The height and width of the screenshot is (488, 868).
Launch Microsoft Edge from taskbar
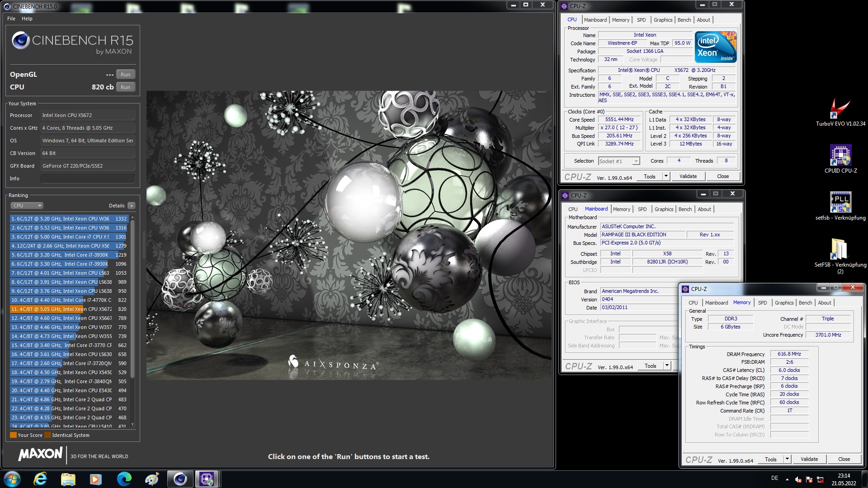coord(124,479)
